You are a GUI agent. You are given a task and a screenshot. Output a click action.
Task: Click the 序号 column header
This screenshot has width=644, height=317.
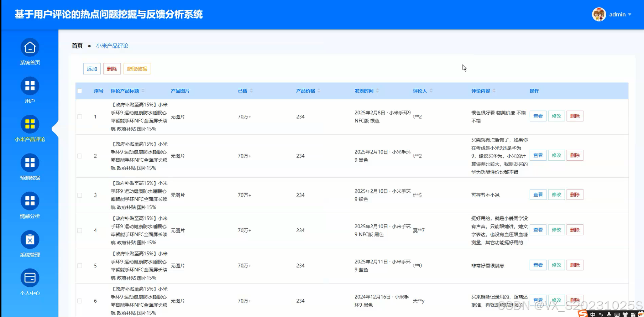click(x=99, y=91)
